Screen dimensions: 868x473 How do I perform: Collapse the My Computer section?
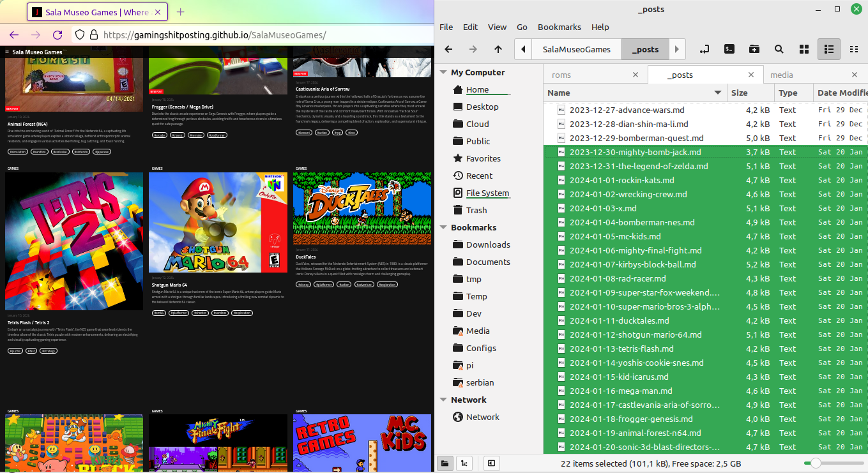pyautogui.click(x=444, y=73)
